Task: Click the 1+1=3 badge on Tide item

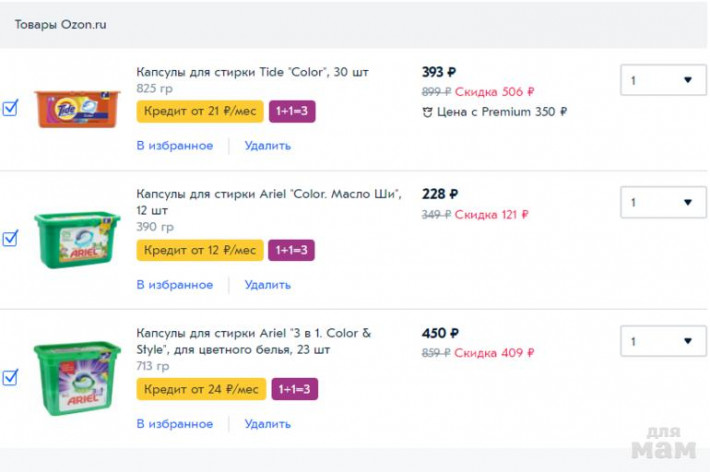Action: tap(292, 111)
